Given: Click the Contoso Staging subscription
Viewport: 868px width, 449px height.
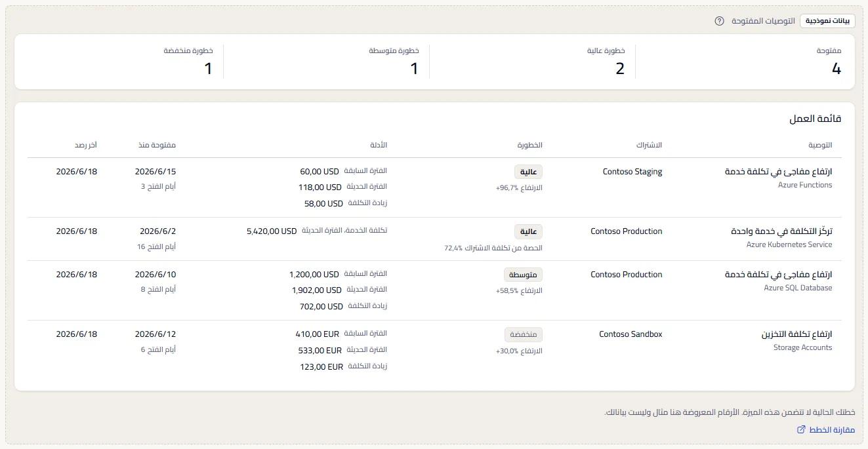Looking at the screenshot, I should [x=632, y=172].
